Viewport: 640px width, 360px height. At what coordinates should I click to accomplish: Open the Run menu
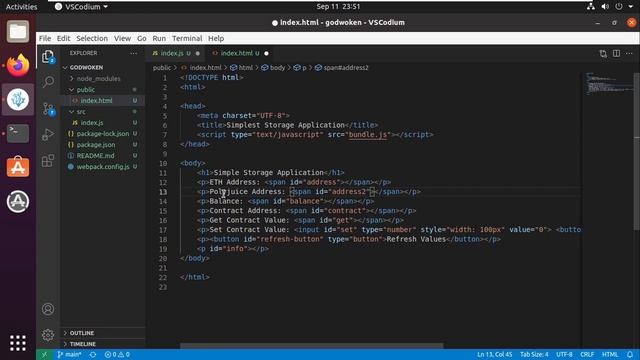click(x=159, y=38)
